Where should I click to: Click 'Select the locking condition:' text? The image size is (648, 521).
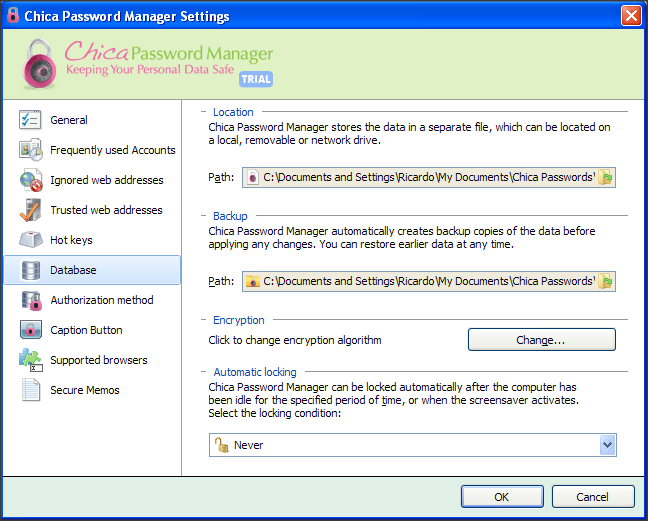tap(274, 413)
